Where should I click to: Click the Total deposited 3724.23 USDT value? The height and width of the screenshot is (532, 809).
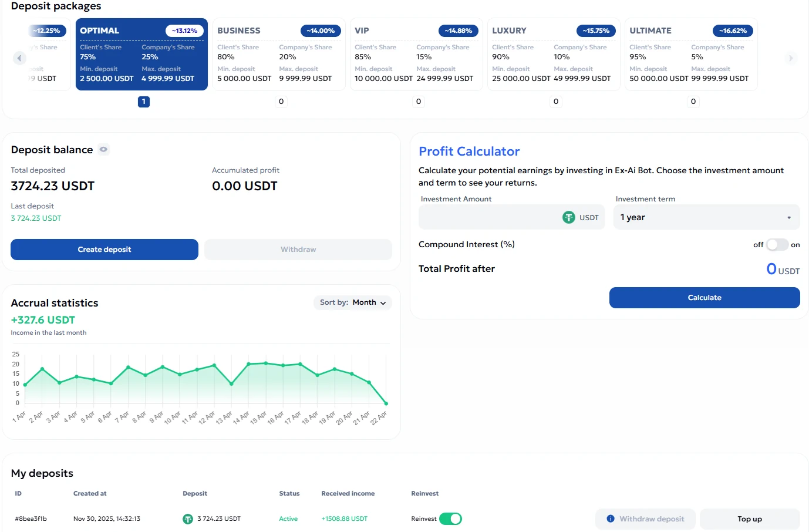coord(53,186)
